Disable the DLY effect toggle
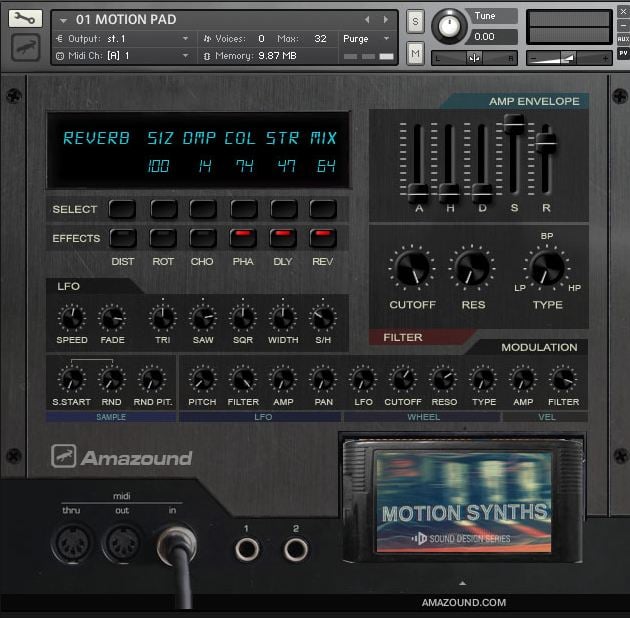Screen dimensions: 630x618 coord(283,238)
